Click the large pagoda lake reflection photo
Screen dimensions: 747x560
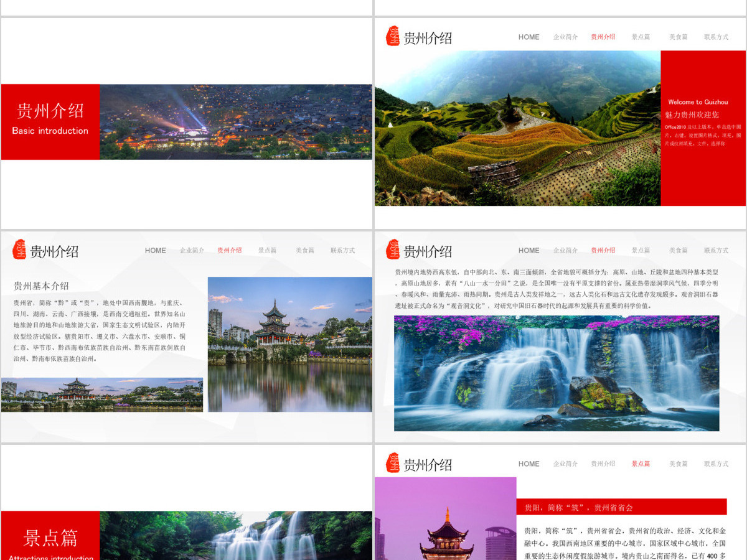pyautogui.click(x=290, y=344)
